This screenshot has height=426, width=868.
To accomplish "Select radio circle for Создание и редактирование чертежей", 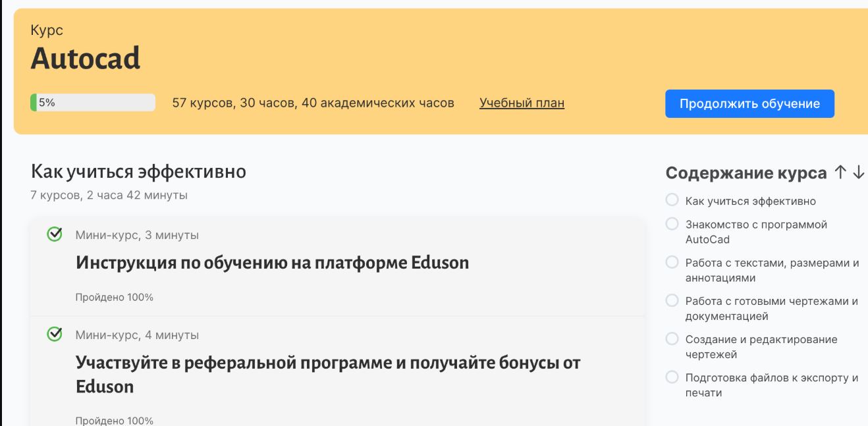I will point(672,339).
